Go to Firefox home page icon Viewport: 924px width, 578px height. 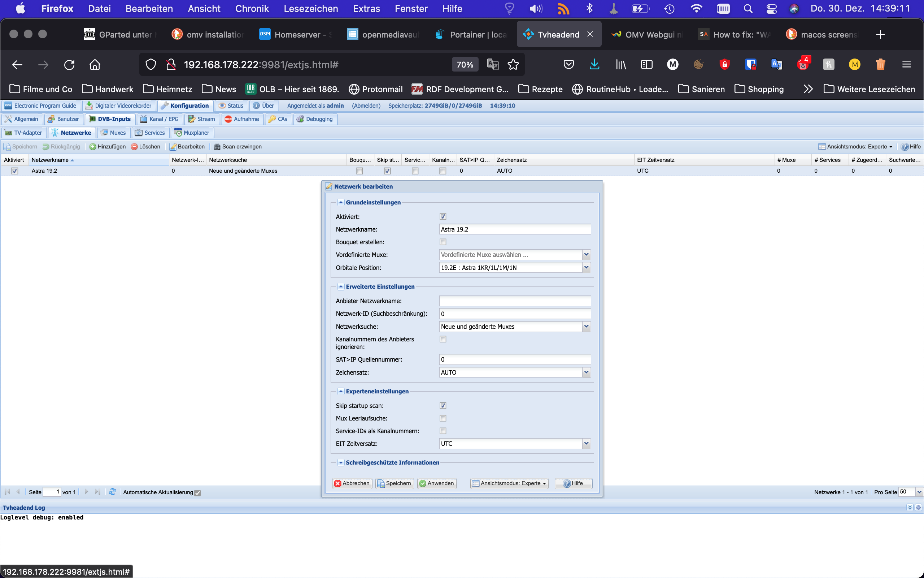click(95, 65)
